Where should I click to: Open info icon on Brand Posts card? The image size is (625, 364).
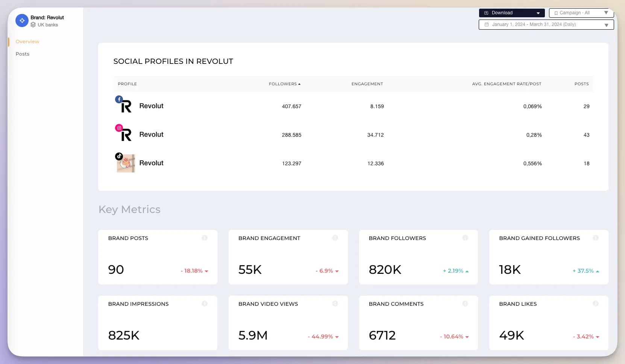(205, 238)
